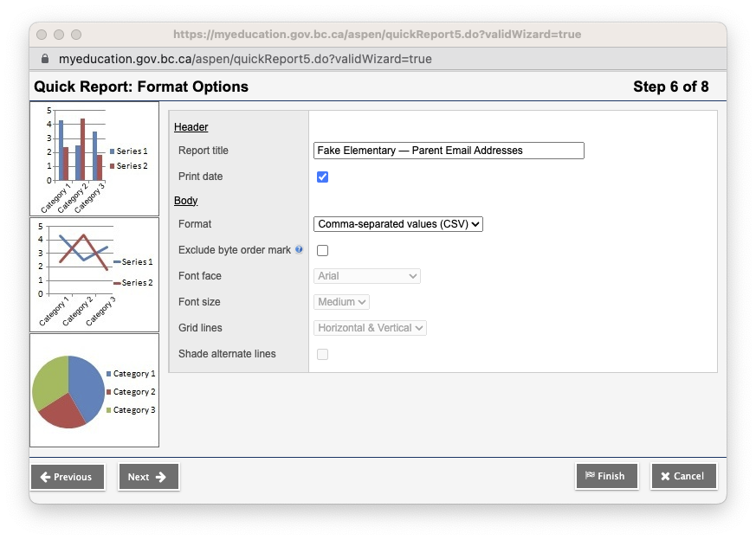
Task: Select the bar chart style thumbnail
Action: (94, 154)
